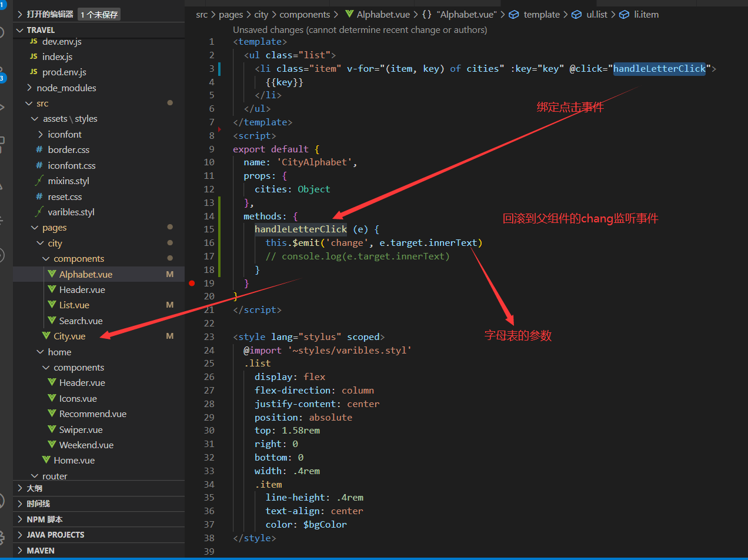Click the Alphabet.vue file breadcrumb with the Vue icon
This screenshot has height=560, width=748.
(x=376, y=15)
